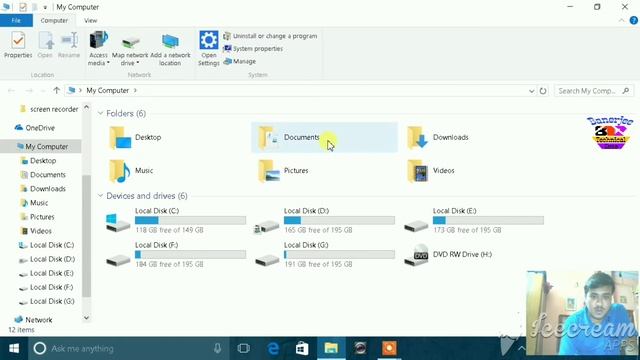Select My Computer in navigation pane
The width and height of the screenshot is (640, 360).
[42, 146]
